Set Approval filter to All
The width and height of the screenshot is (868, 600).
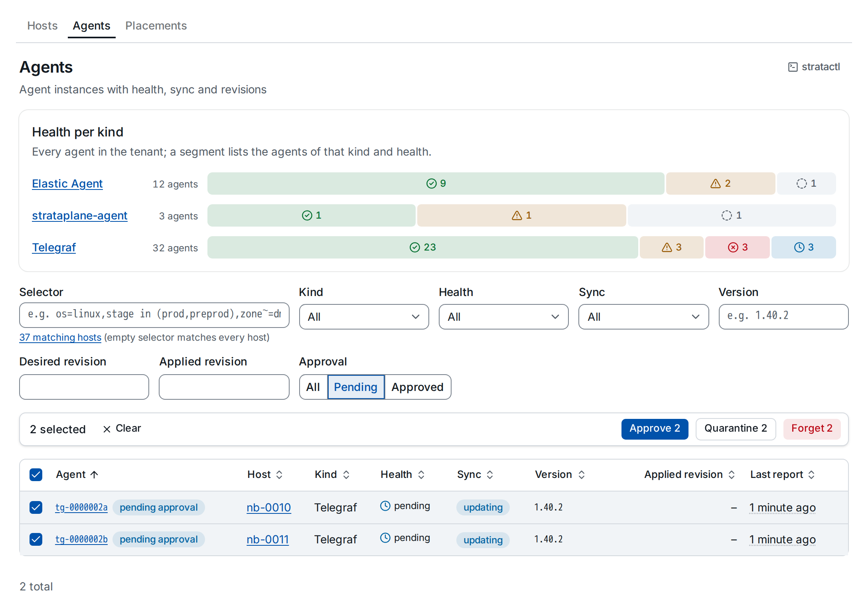(x=313, y=387)
